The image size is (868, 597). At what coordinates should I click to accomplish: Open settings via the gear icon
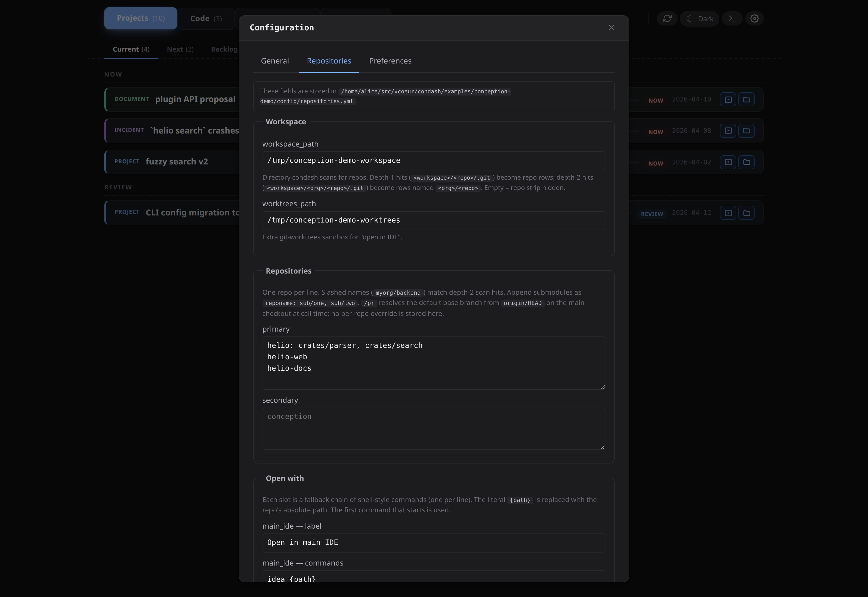pyautogui.click(x=754, y=18)
